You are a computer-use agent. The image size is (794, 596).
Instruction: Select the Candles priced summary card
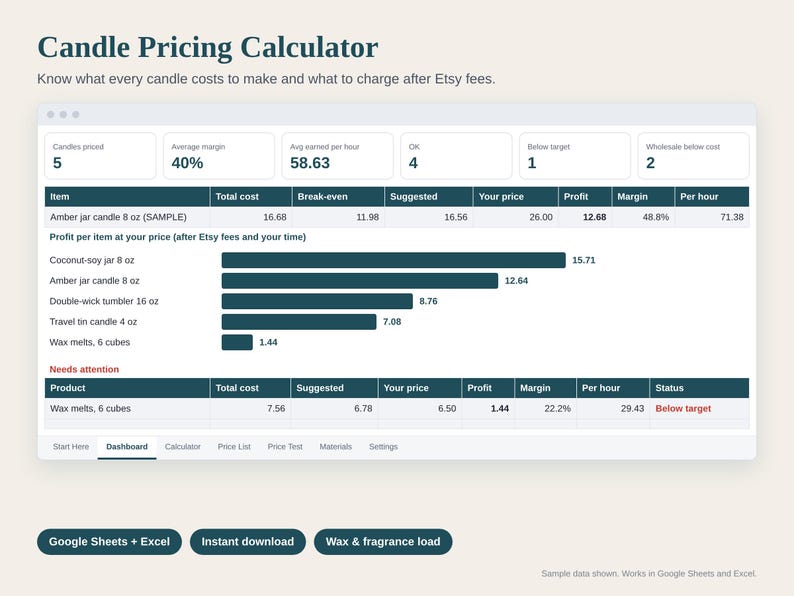click(x=100, y=156)
